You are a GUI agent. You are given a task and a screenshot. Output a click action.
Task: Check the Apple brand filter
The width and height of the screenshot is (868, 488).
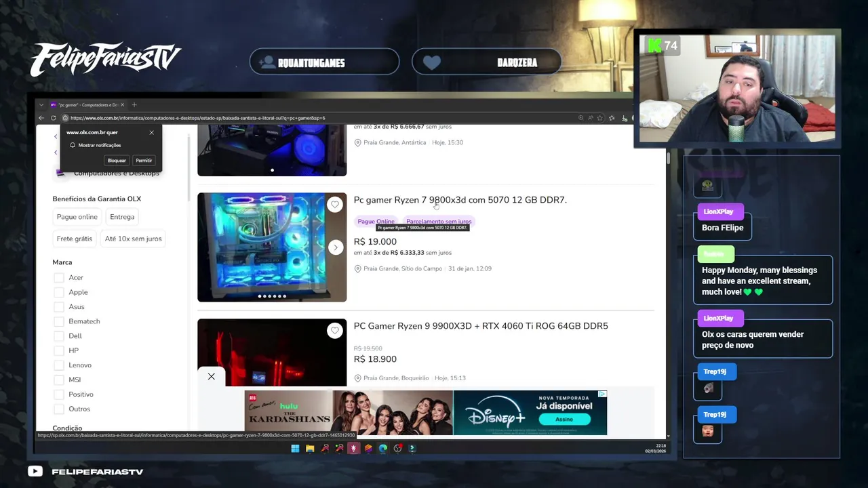[x=59, y=292]
